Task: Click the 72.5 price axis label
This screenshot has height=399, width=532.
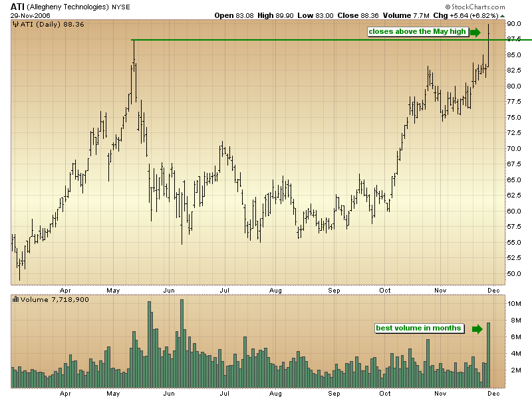Action: point(514,132)
